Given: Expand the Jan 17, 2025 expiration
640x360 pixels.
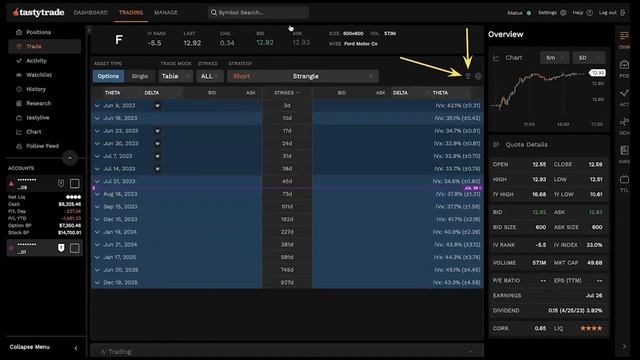Looking at the screenshot, I should pos(97,258).
